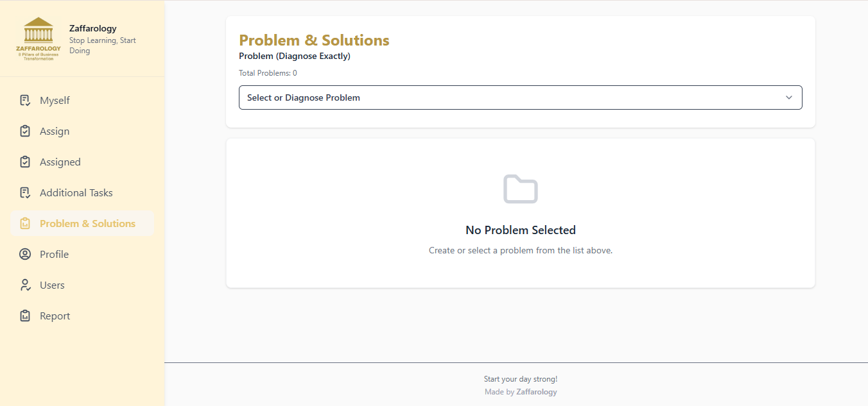This screenshot has width=868, height=406.
Task: Click the Additional Tasks icon
Action: pyautogui.click(x=25, y=192)
